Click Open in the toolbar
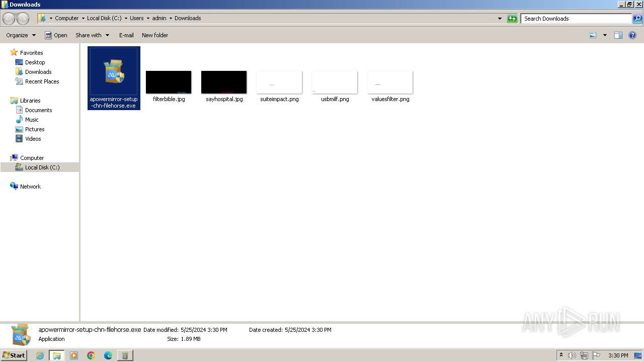This screenshot has width=644, height=362. pyautogui.click(x=56, y=35)
